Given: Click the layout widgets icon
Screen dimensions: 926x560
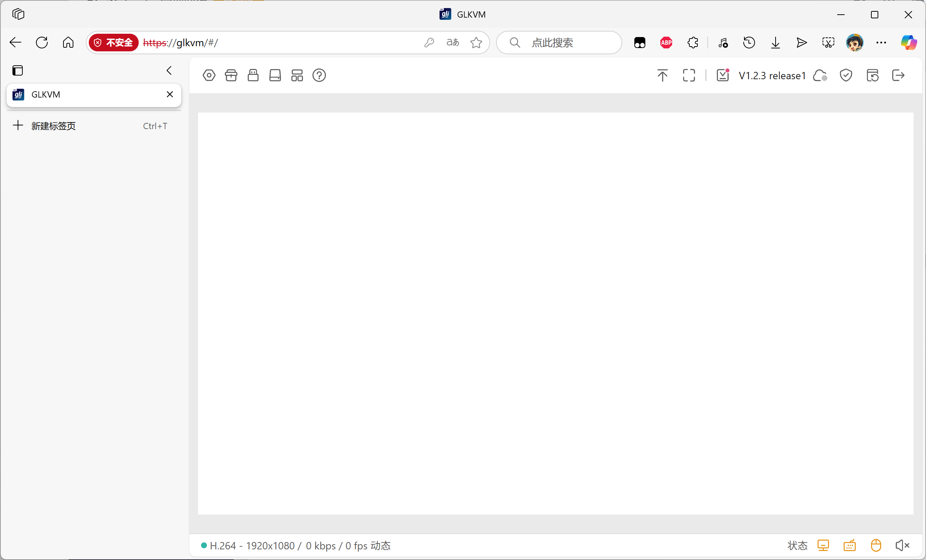Looking at the screenshot, I should click(x=297, y=76).
